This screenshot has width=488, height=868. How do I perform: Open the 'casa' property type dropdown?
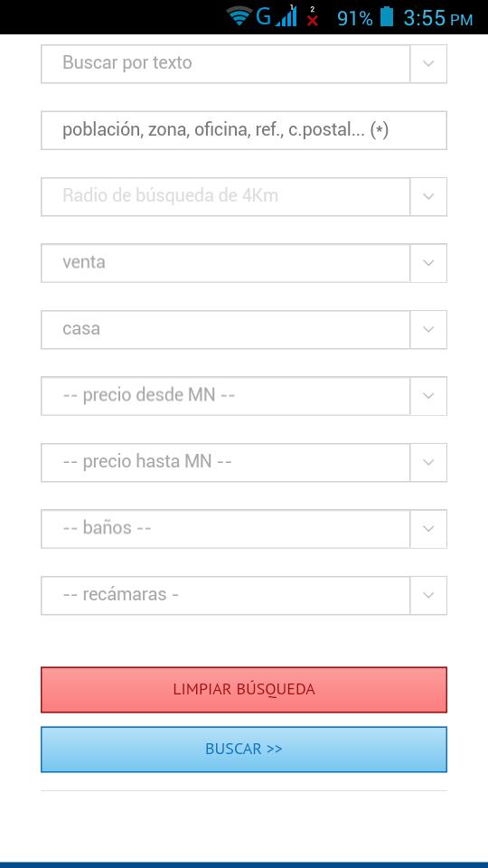(244, 329)
